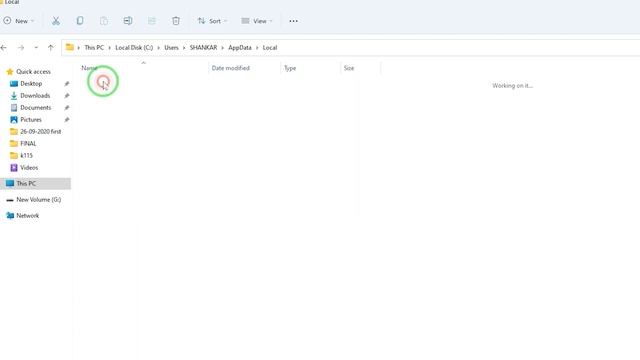Click the Cut scissors icon

pyautogui.click(x=56, y=21)
